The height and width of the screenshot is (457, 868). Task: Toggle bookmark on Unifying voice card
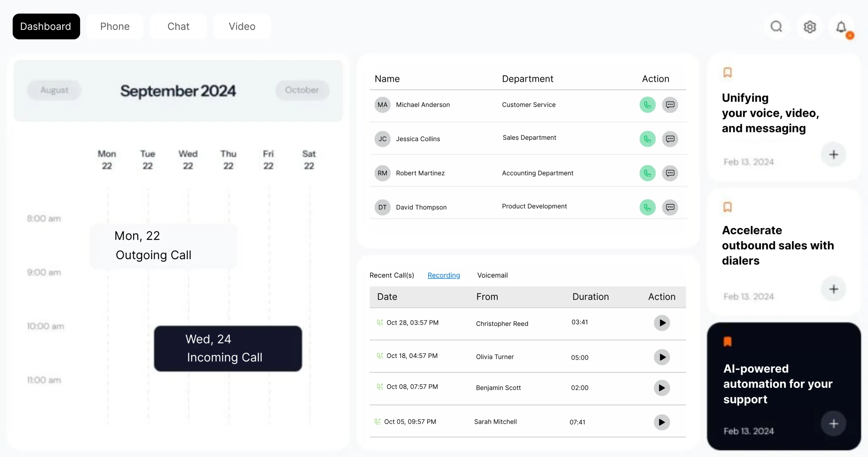pos(728,72)
